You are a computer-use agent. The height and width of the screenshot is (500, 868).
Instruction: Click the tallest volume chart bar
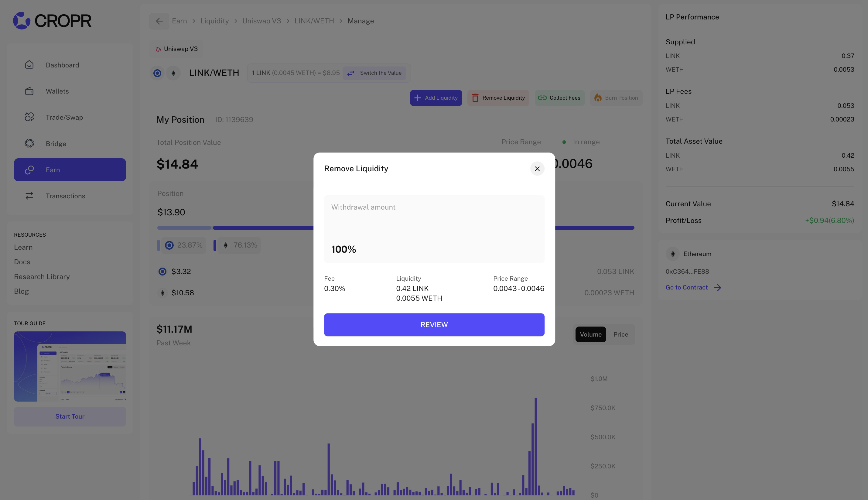pyautogui.click(x=535, y=446)
